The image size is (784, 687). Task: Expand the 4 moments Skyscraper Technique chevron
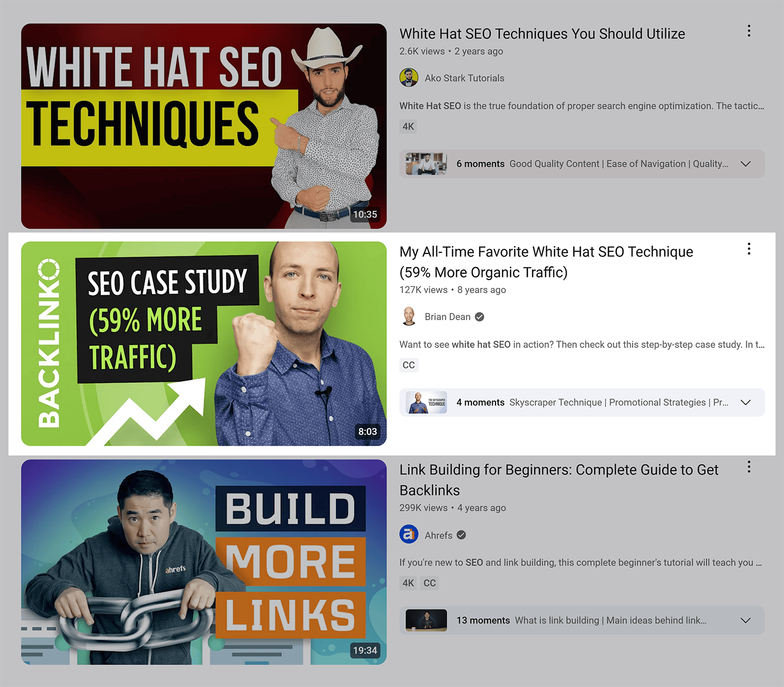746,402
